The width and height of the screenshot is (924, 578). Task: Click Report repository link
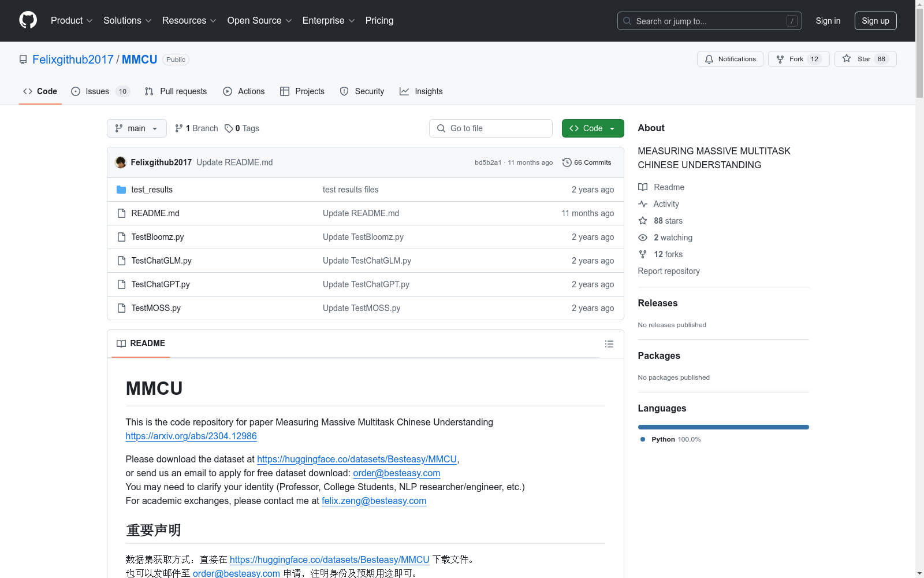pyautogui.click(x=669, y=271)
